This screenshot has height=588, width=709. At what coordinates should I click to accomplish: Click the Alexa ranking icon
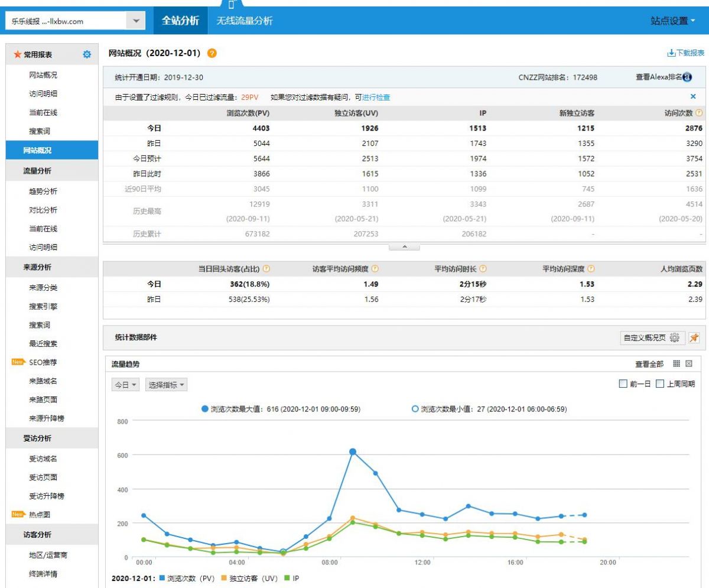tap(687, 77)
